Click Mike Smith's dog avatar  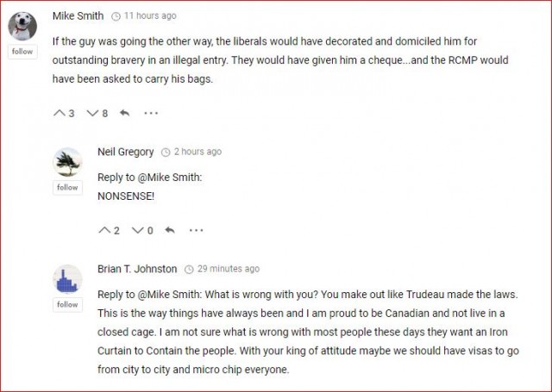(22, 25)
